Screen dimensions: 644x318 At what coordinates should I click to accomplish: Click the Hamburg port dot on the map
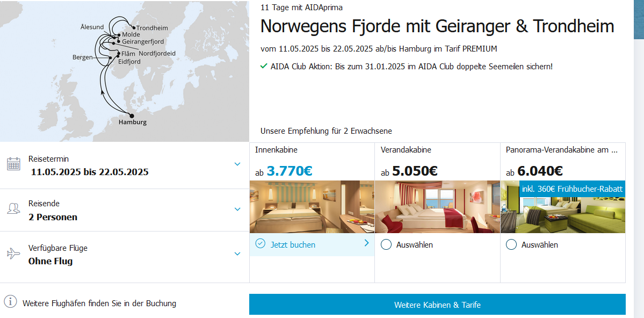(x=132, y=115)
